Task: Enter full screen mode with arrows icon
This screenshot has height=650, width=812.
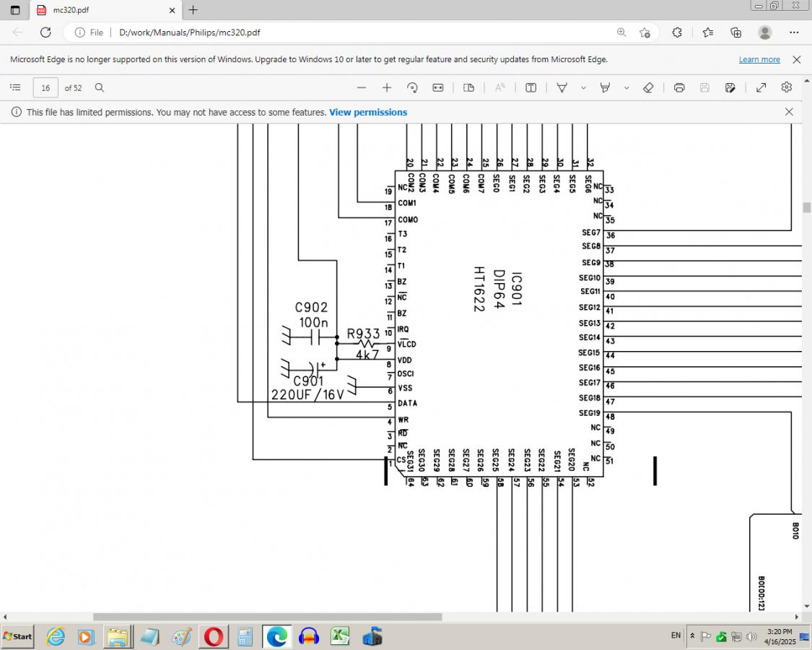Action: click(x=761, y=87)
